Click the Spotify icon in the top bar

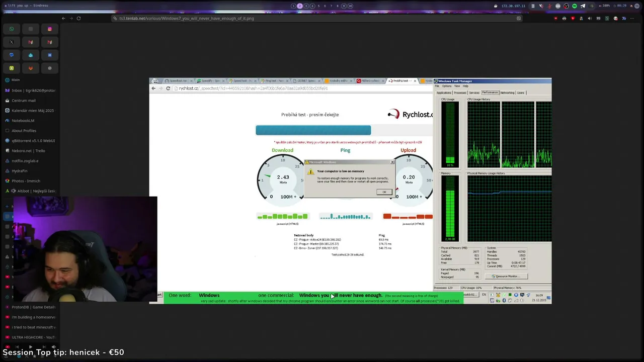coord(575,6)
